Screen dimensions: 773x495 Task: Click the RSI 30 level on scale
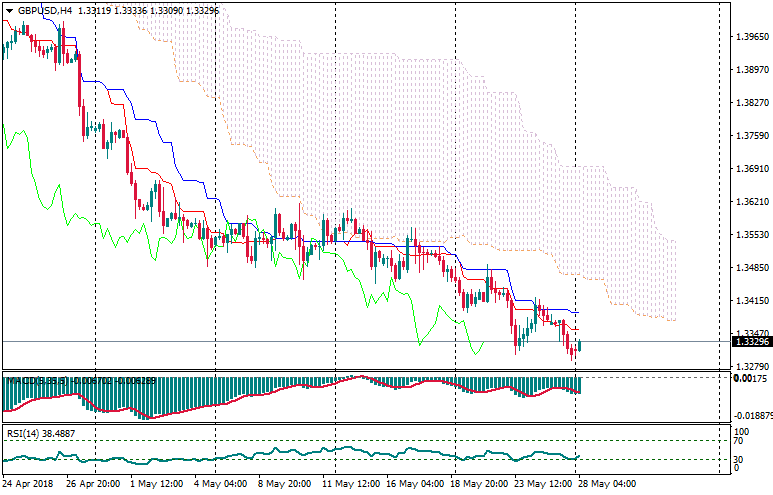tap(739, 459)
